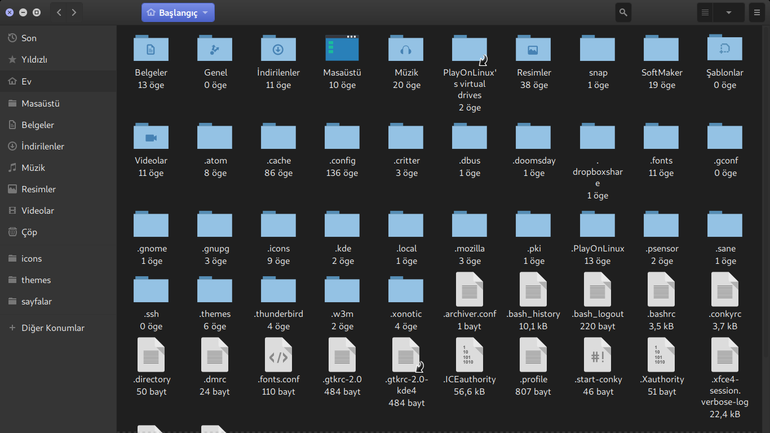
Task: Toggle list view with the view mode icon
Action: pos(705,13)
